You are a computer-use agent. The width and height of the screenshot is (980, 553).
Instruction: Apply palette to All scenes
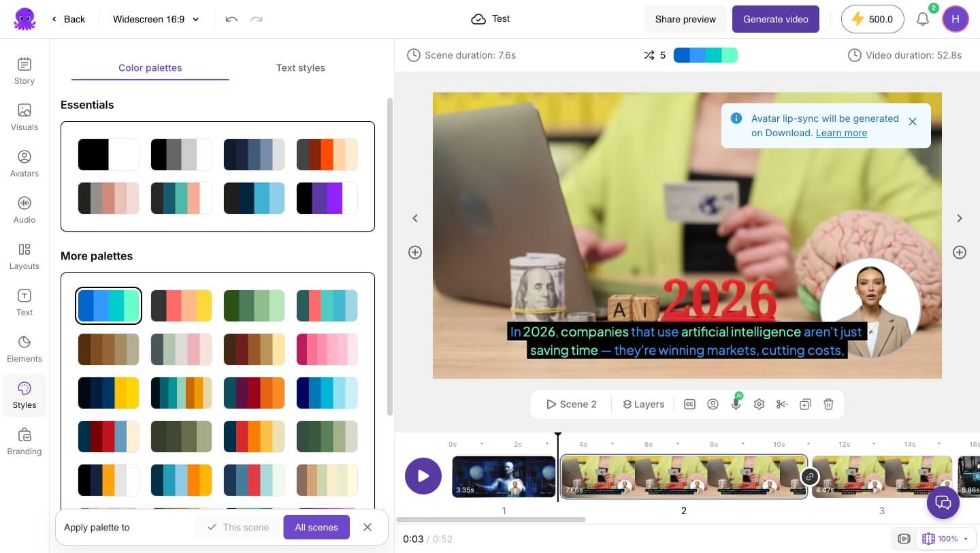point(316,527)
